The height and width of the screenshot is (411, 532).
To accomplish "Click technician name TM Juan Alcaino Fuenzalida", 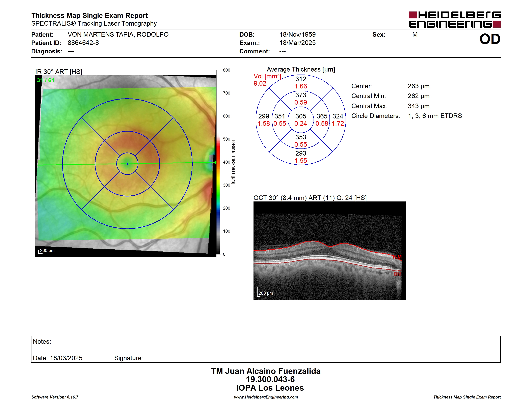I will pos(266,371).
